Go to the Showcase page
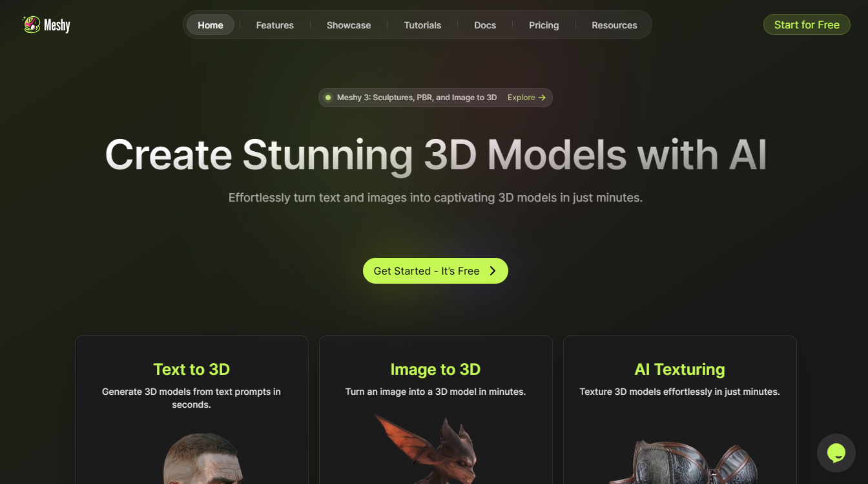 point(349,25)
